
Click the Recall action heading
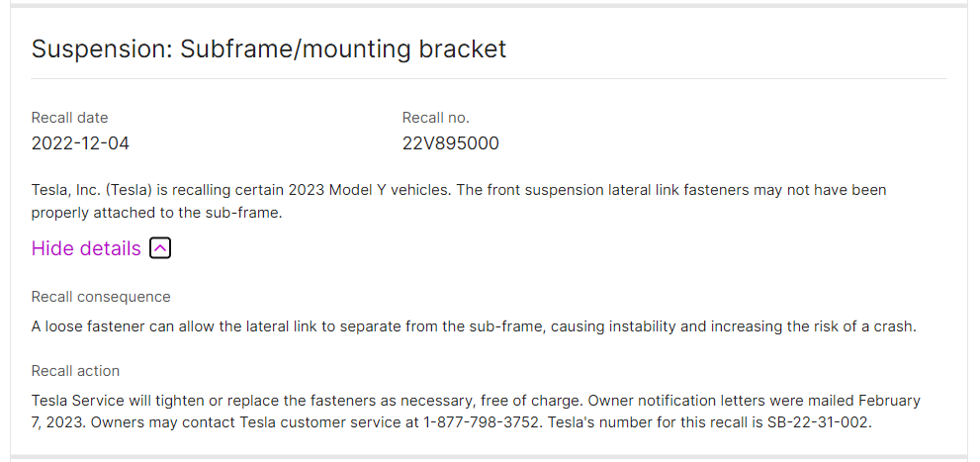[75, 371]
